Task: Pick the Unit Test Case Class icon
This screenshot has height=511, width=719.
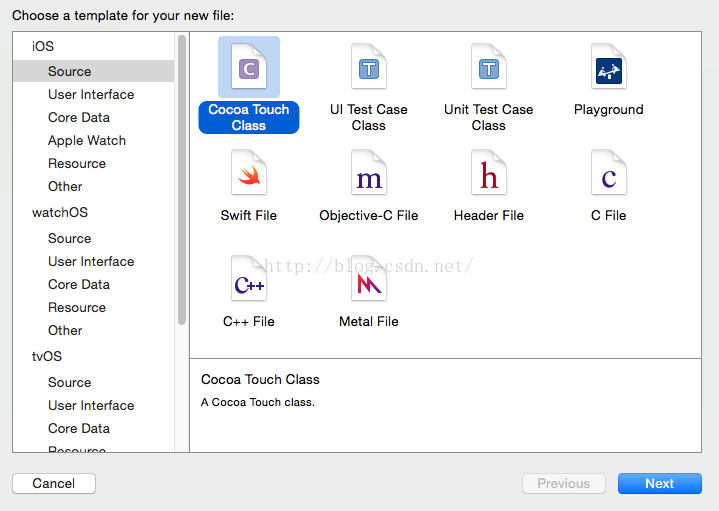Action: pyautogui.click(x=489, y=67)
